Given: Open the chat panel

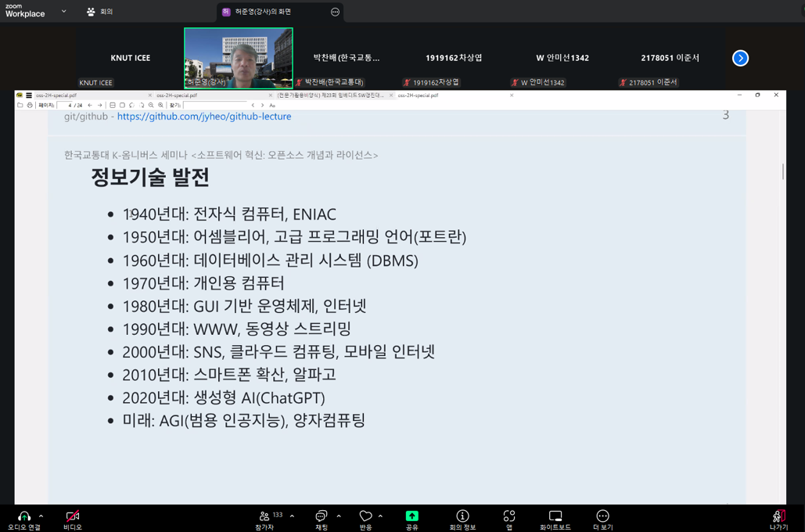Looking at the screenshot, I should (x=322, y=516).
